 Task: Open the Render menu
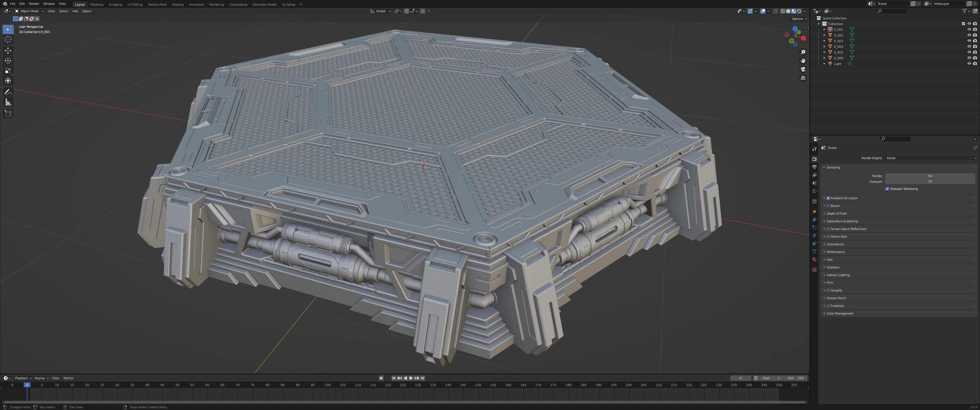(x=34, y=4)
